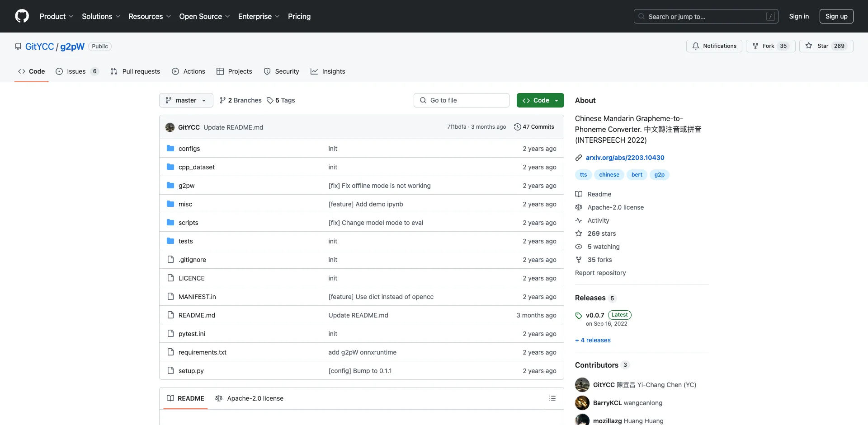This screenshot has width=868, height=425.
Task: Select the Code tab
Action: (x=31, y=71)
